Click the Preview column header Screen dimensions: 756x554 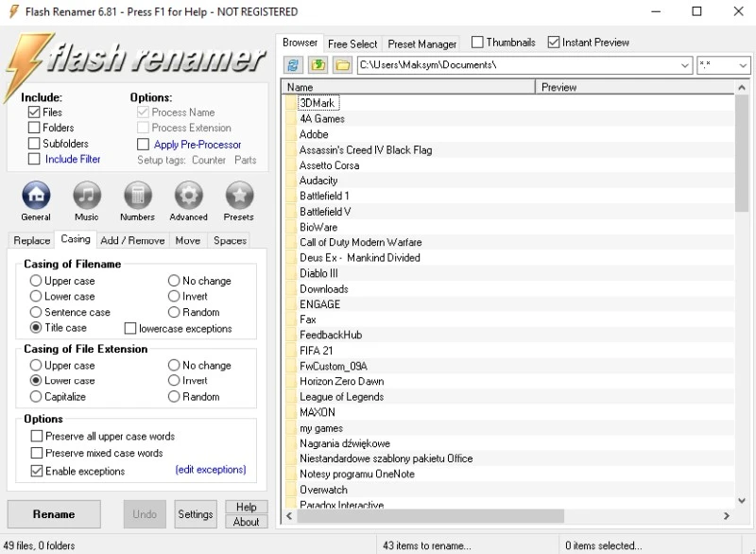(x=633, y=87)
